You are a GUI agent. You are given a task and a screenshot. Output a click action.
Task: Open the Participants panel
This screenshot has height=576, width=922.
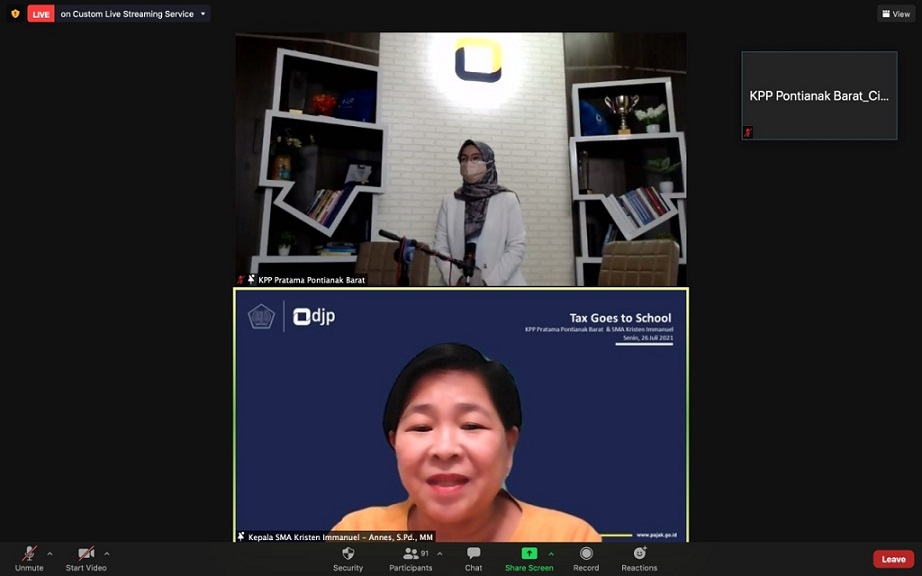pyautogui.click(x=410, y=554)
